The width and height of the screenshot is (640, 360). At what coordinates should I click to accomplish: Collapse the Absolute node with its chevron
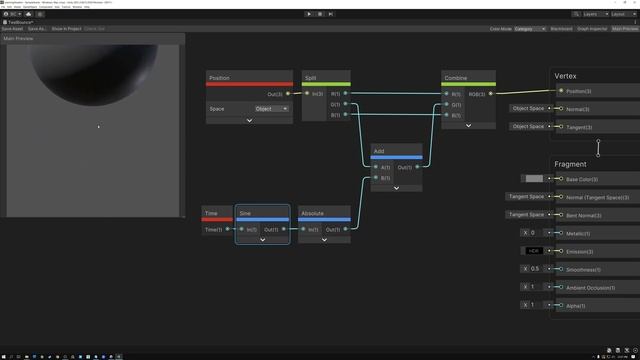(324, 240)
